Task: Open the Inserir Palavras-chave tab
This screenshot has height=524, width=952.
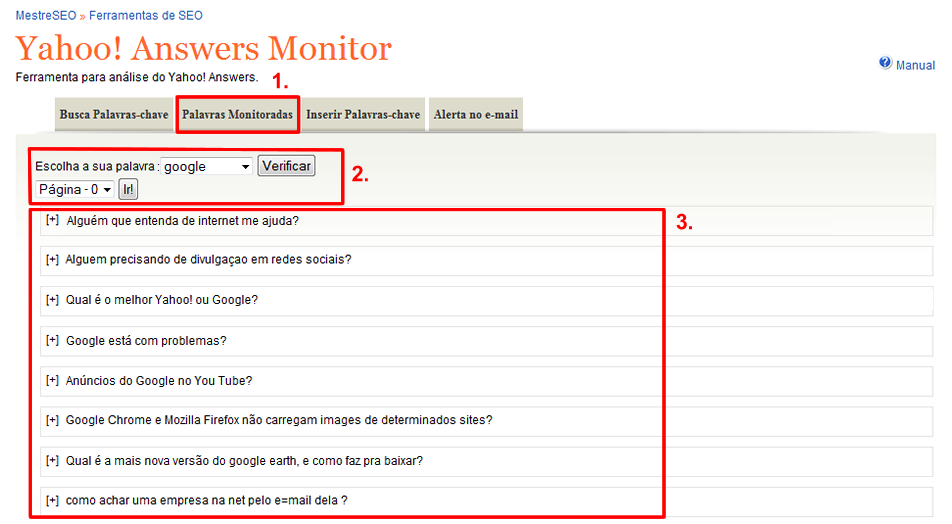Action: tap(362, 115)
